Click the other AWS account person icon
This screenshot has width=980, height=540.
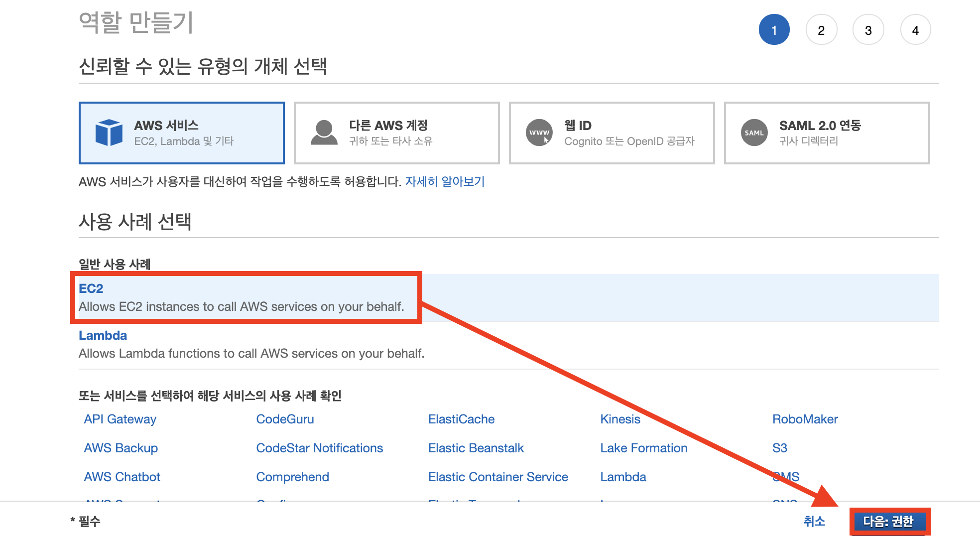324,133
